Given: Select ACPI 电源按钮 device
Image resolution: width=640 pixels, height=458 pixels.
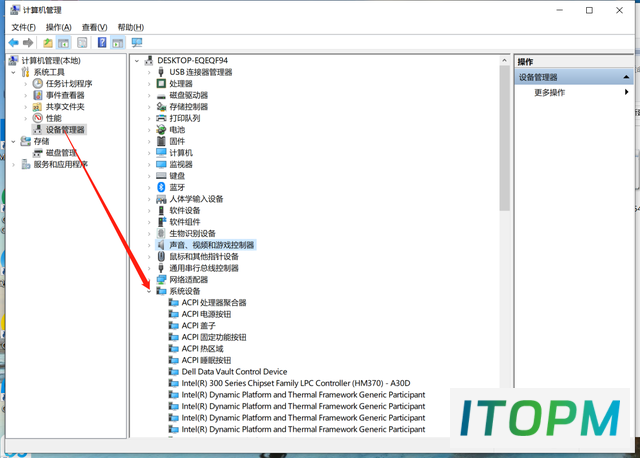Looking at the screenshot, I should pos(206,314).
